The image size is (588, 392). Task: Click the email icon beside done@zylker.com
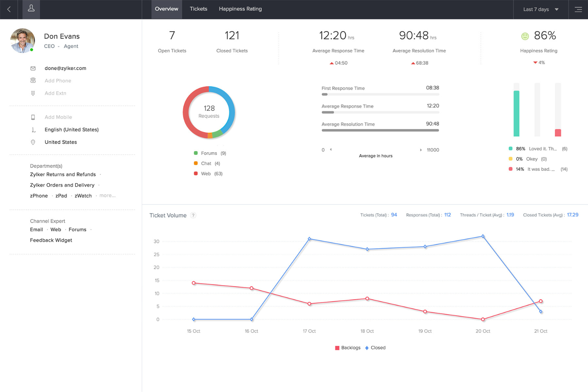33,68
